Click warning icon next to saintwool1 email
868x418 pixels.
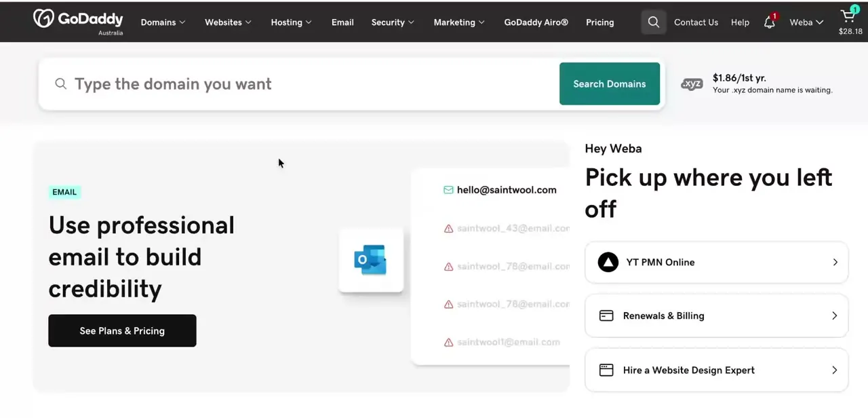(448, 343)
